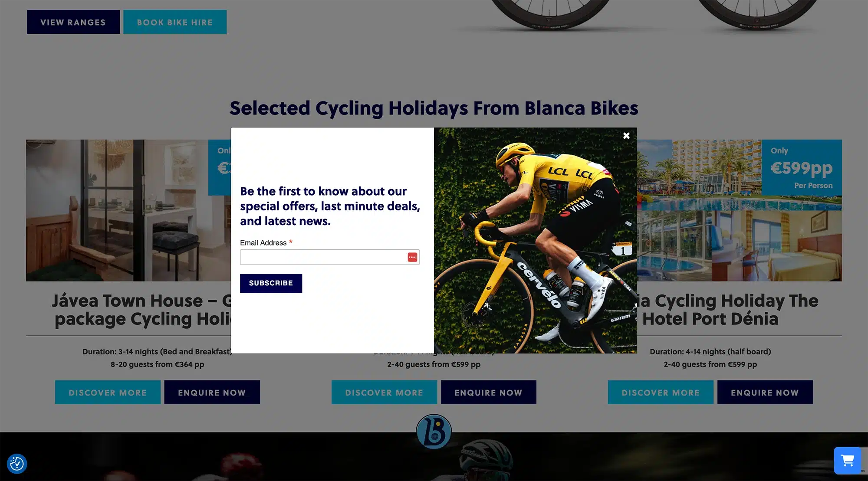Click the Blanca Bikes round logo

[x=434, y=432]
